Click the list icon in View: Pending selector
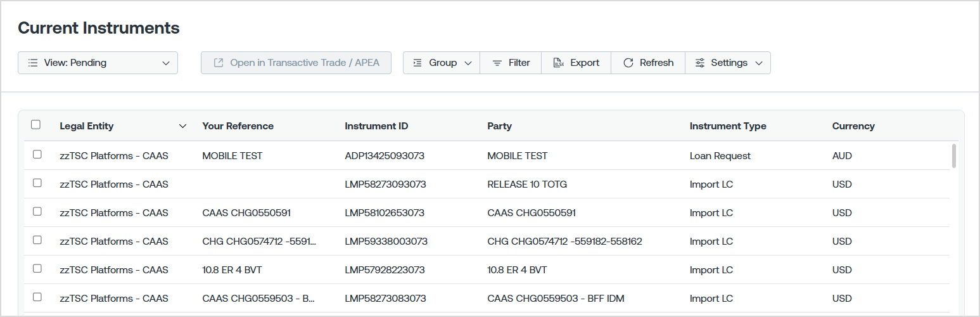 pos(33,63)
